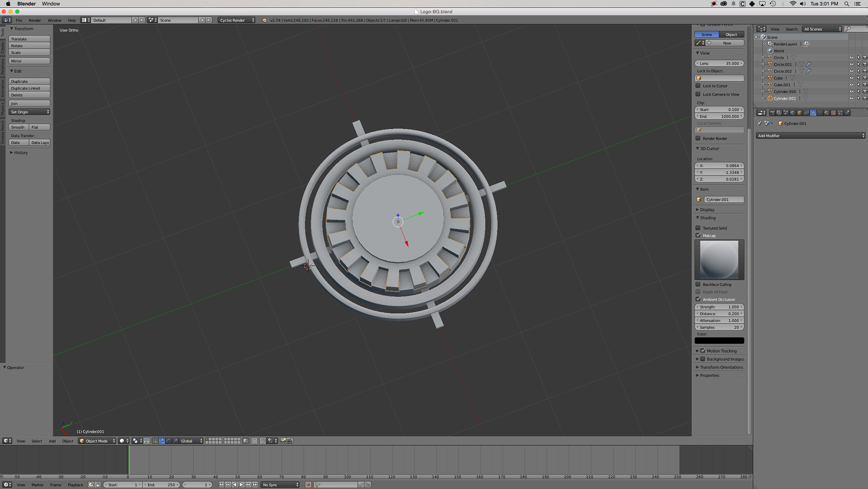Click the Smooth shading button

tap(18, 127)
